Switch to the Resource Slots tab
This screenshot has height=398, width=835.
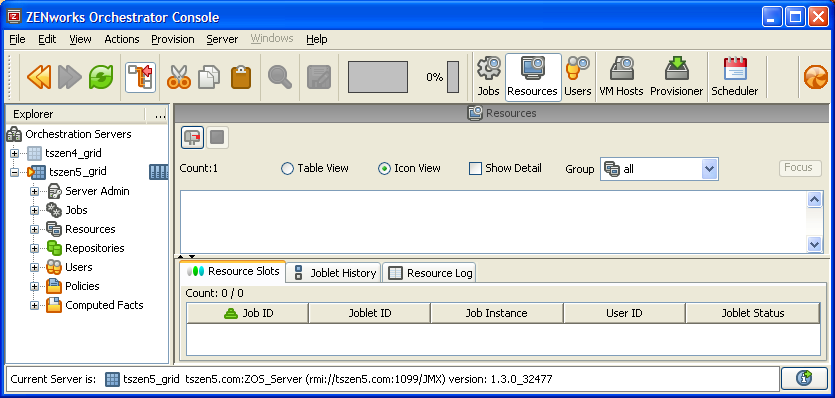tap(233, 271)
